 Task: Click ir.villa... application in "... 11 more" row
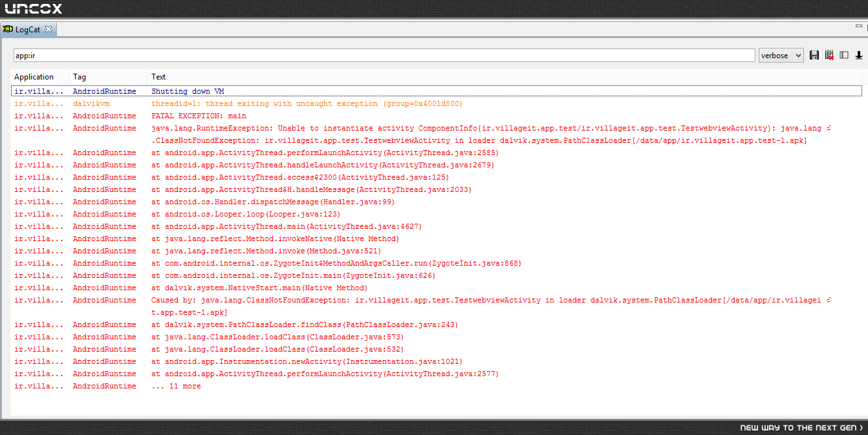pos(39,386)
